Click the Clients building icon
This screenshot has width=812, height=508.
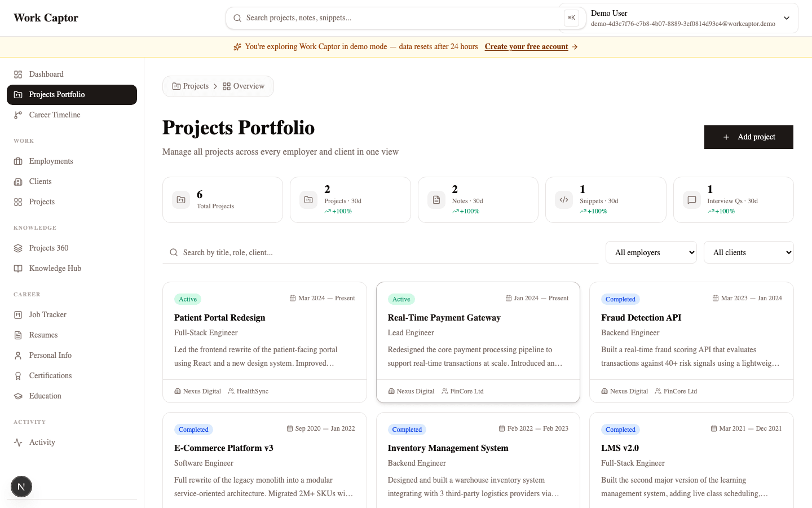(18, 182)
